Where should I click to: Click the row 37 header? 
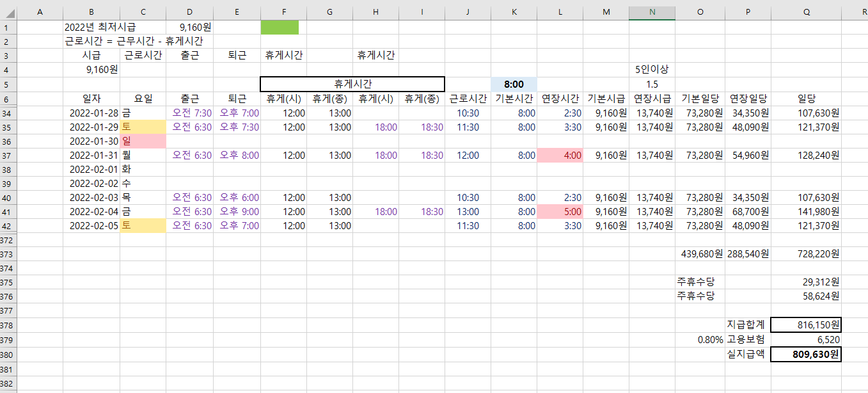pos(8,156)
